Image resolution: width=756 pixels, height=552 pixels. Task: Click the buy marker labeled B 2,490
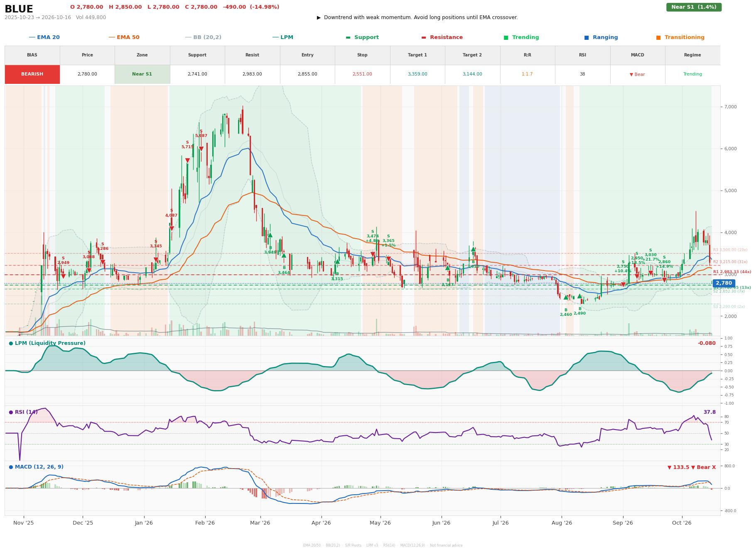(x=579, y=296)
